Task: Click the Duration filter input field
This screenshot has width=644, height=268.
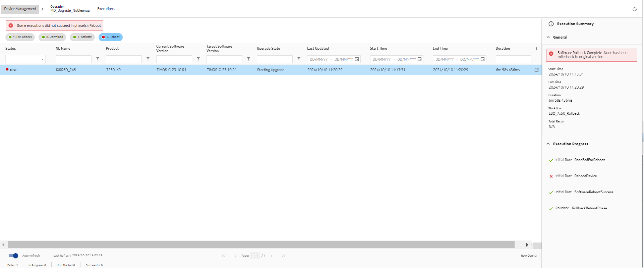Action: (x=513, y=59)
